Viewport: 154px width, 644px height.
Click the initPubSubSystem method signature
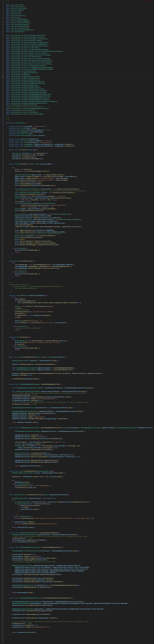click(x=38, y=357)
